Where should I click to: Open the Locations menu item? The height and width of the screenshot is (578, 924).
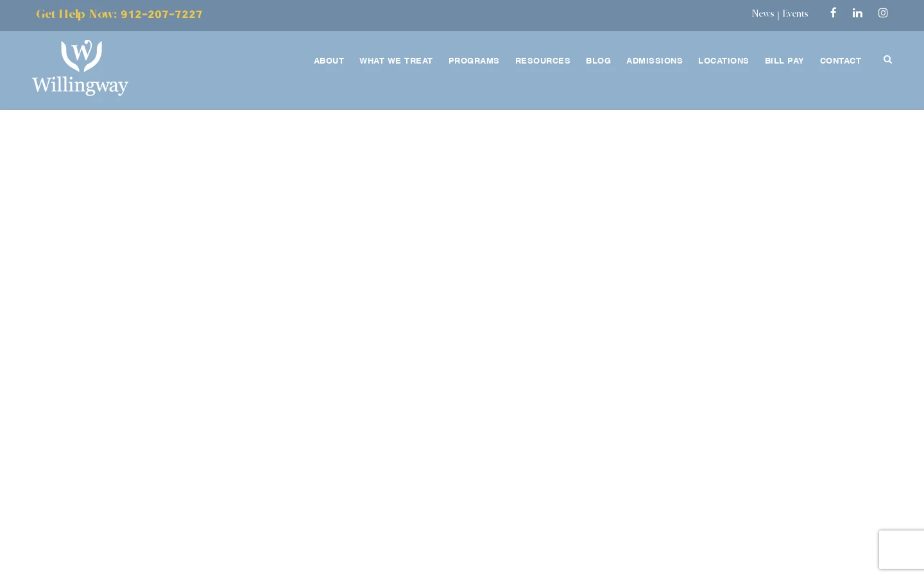click(723, 61)
